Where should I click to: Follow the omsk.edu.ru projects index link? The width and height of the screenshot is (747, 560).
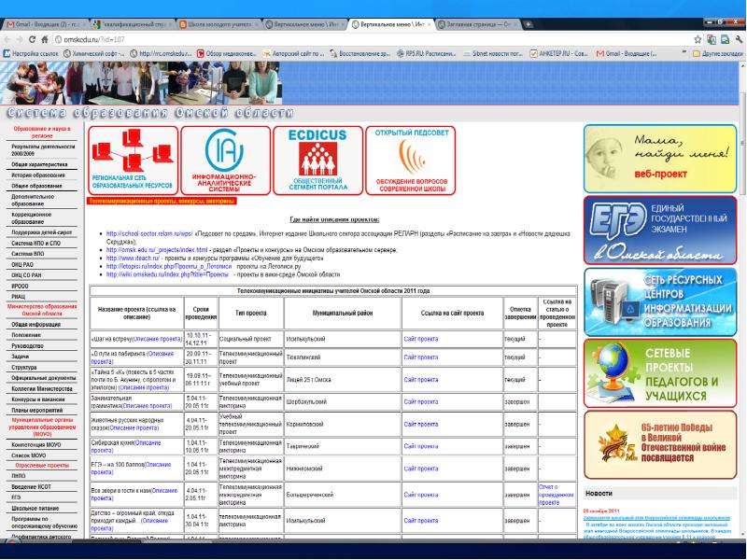point(157,250)
